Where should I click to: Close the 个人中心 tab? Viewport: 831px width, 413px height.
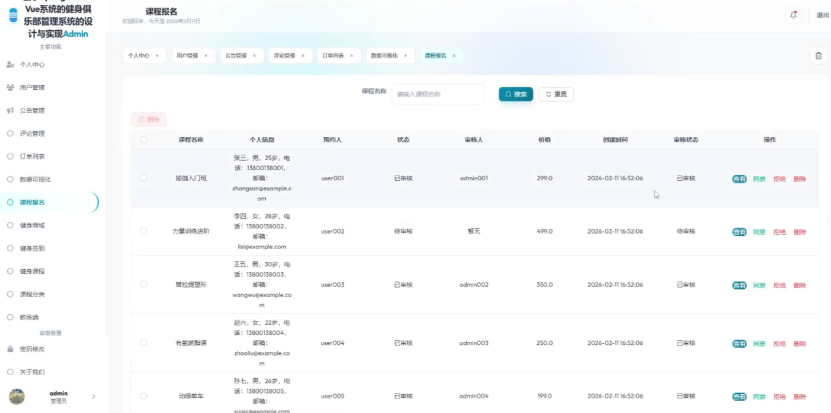pos(157,56)
